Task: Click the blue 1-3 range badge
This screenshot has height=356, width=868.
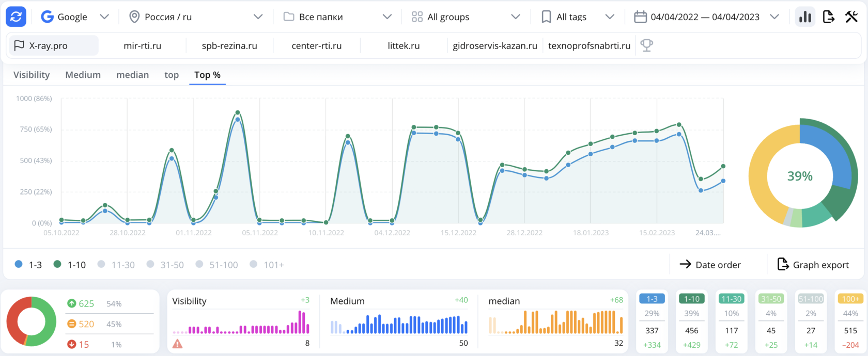Action: coord(652,299)
